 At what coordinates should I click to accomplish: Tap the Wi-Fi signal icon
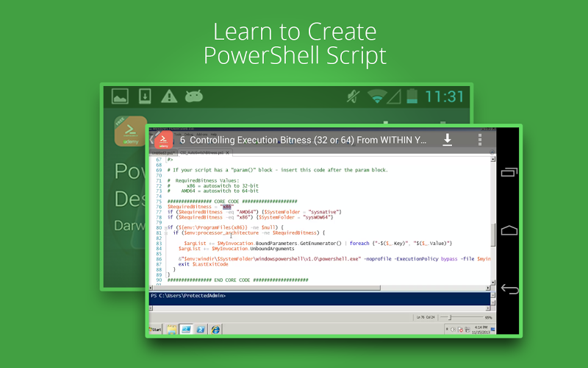coord(376,96)
